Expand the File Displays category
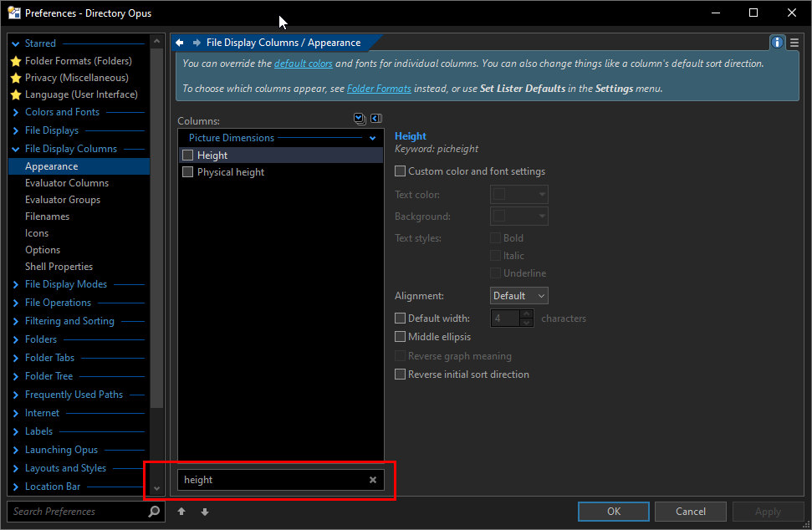The height and width of the screenshot is (530, 812). 16,131
